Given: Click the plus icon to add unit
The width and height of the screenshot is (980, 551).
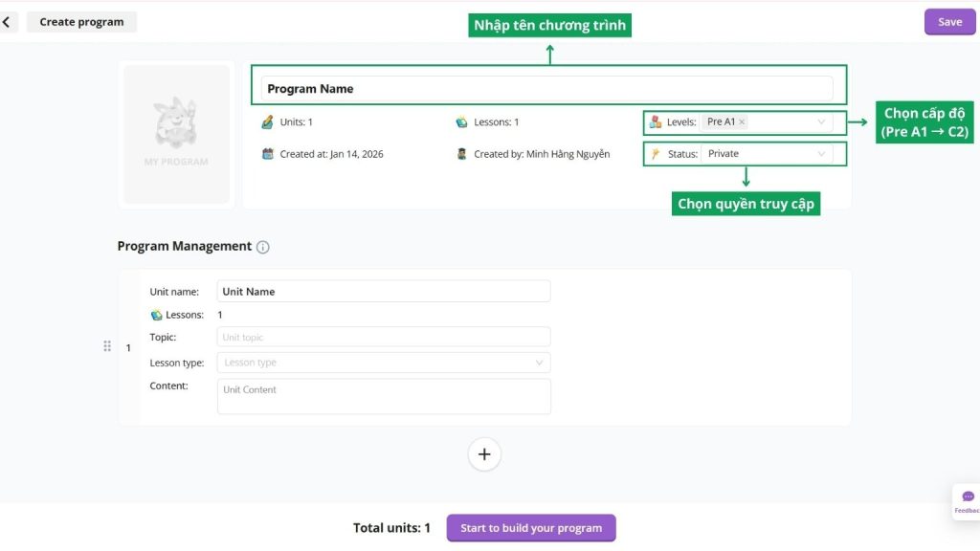Looking at the screenshot, I should click(484, 454).
